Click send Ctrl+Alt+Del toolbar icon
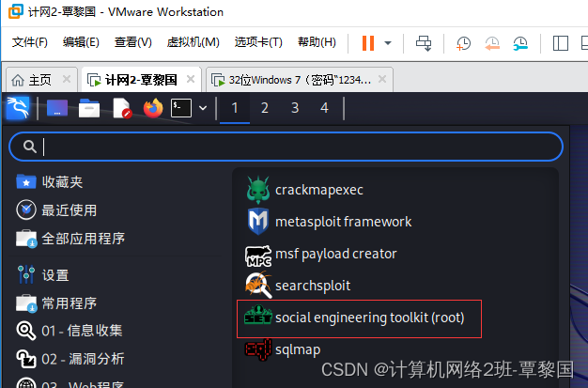Screen dimensions: 588x388 click(424, 43)
